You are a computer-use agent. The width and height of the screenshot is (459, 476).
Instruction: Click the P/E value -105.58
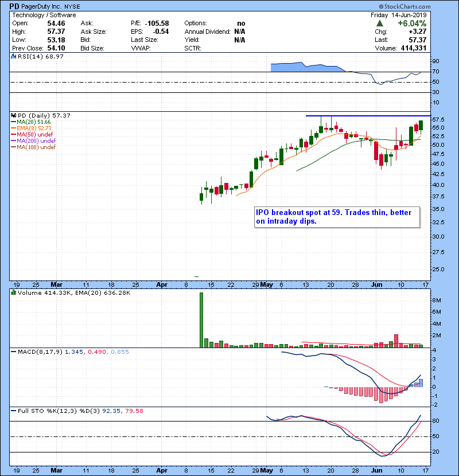tap(157, 24)
